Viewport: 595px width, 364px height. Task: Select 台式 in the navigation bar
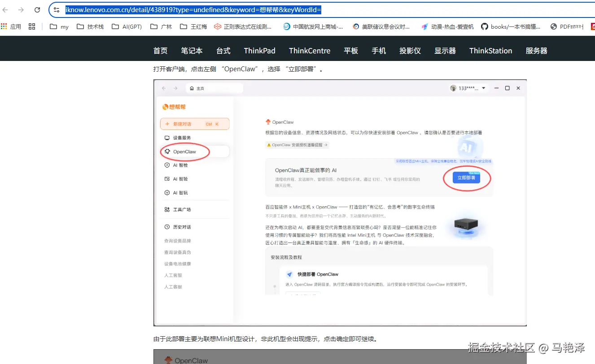click(223, 51)
